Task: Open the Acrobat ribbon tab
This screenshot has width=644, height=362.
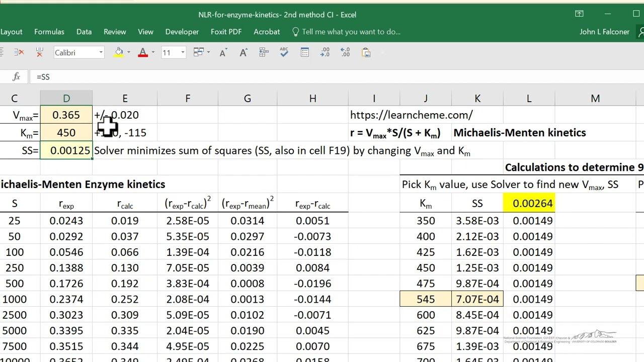Action: [267, 32]
